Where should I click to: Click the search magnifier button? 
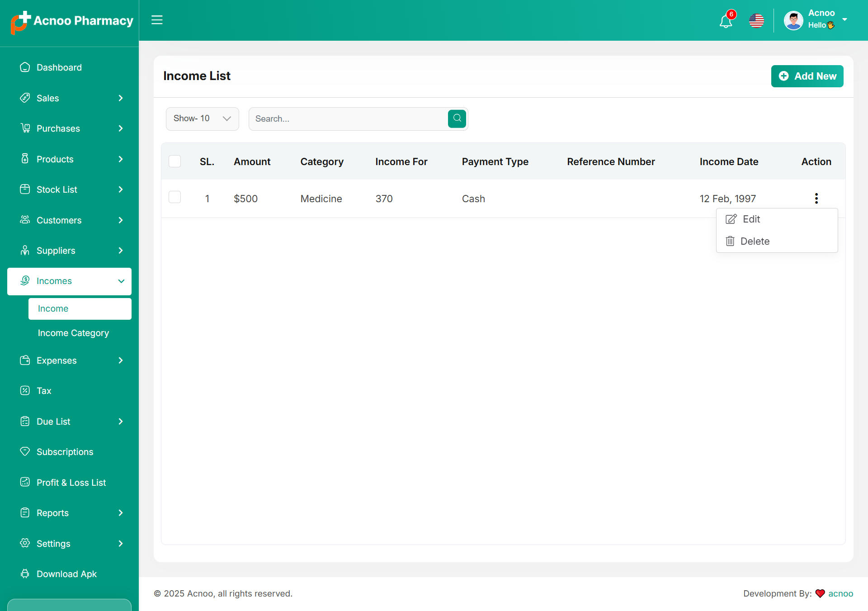coord(457,118)
